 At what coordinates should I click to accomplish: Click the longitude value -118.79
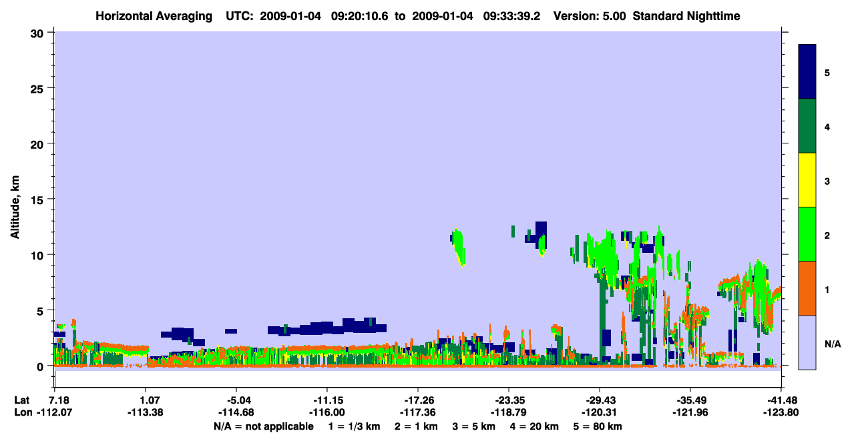508,413
